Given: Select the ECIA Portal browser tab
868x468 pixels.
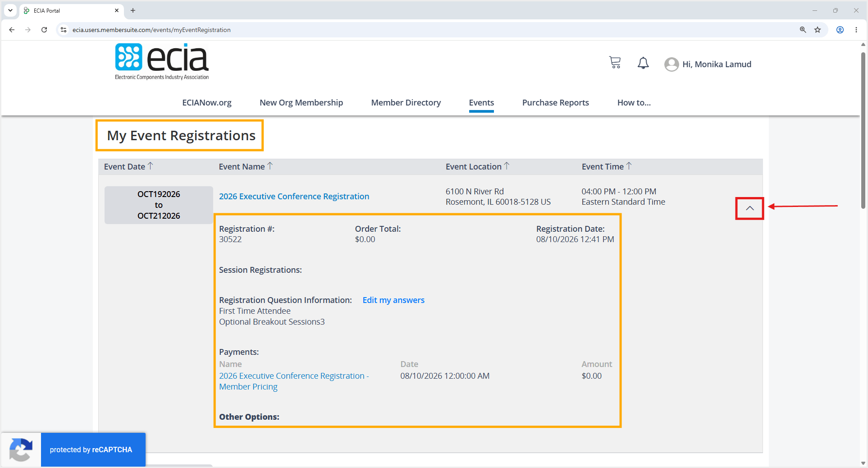Looking at the screenshot, I should [71, 10].
